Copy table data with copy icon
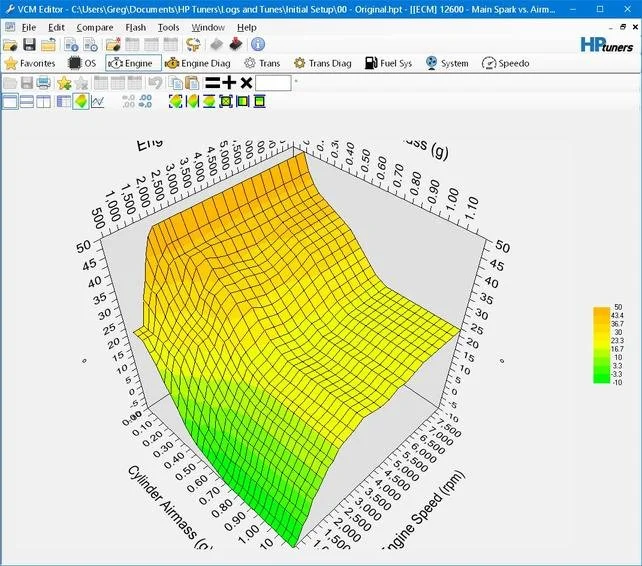 click(176, 83)
